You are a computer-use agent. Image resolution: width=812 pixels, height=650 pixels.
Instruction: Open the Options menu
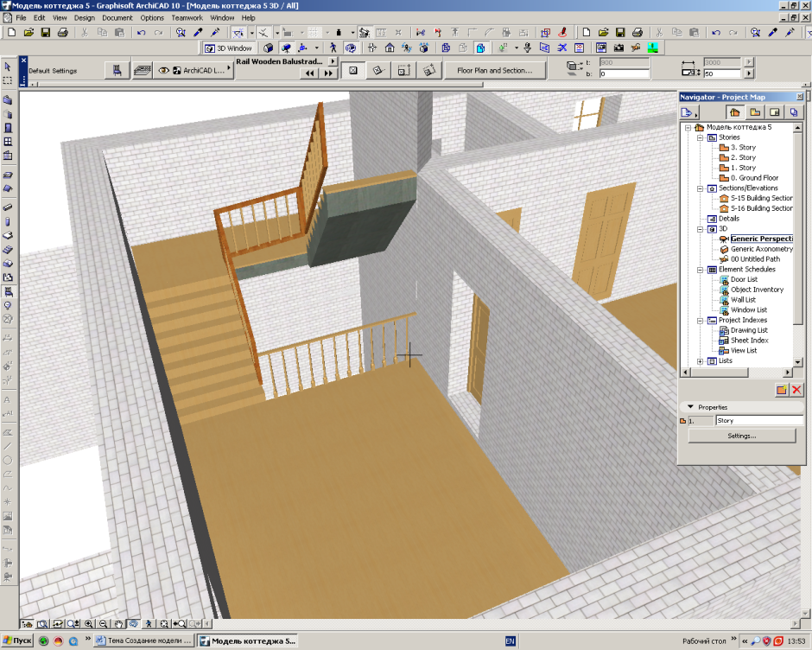click(x=152, y=17)
